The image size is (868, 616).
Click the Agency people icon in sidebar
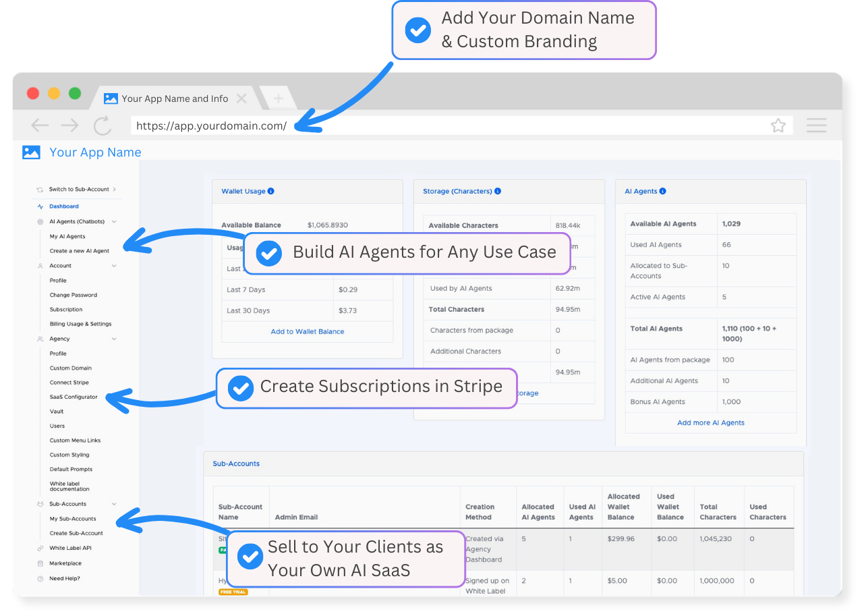tap(40, 339)
